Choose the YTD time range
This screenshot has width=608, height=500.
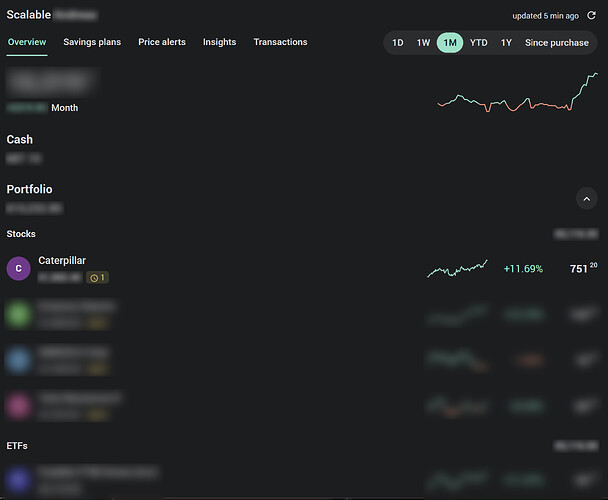pos(478,43)
